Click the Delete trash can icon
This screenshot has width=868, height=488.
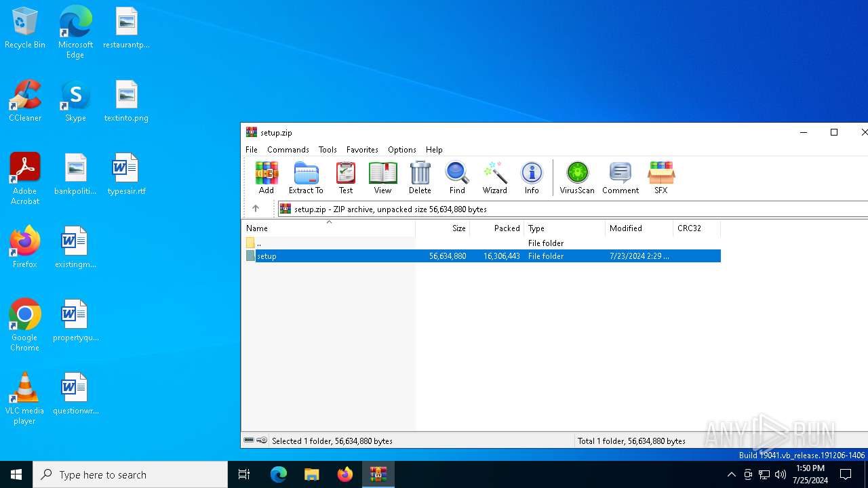[420, 178]
